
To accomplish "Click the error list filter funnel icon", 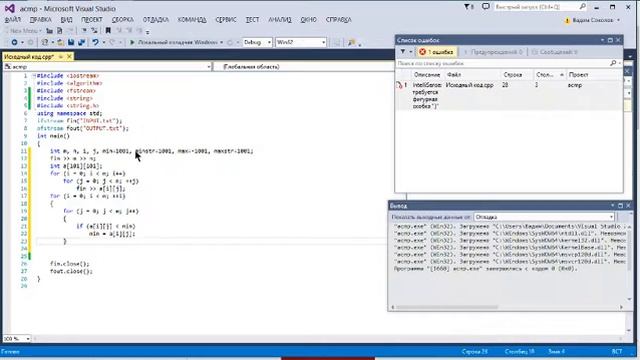I will [x=403, y=52].
